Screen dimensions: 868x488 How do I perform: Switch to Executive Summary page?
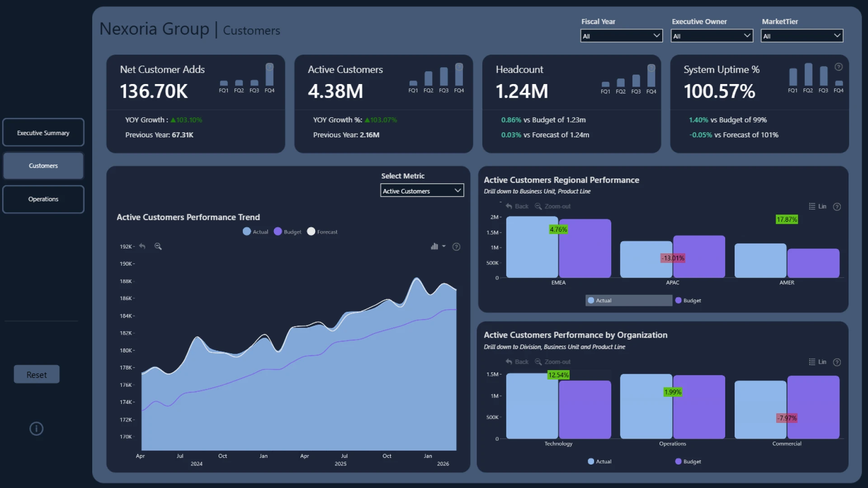click(43, 132)
